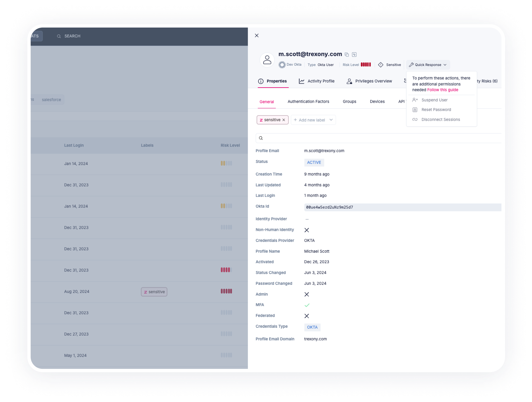Image resolution: width=532 pixels, height=402 pixels.
Task: Click the properties search field
Action: [x=379, y=138]
